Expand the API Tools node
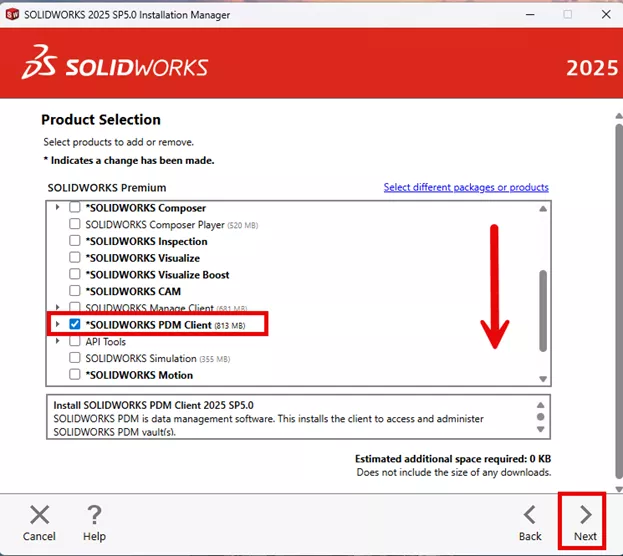 [x=58, y=341]
